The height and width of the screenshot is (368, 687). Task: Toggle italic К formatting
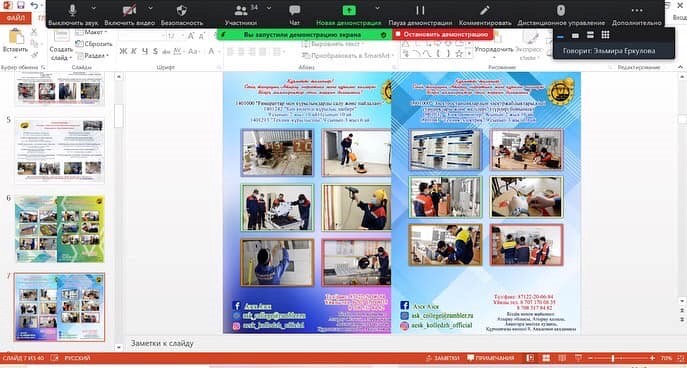click(x=134, y=52)
